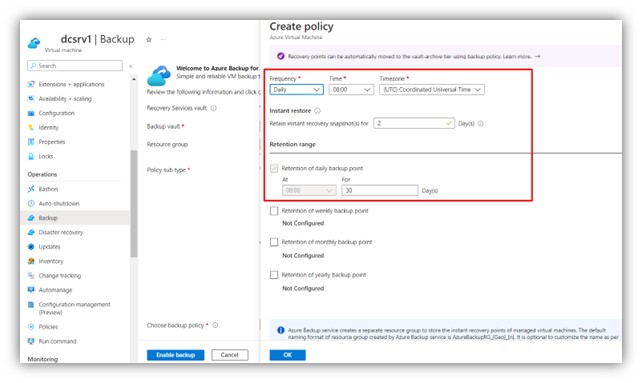Screen dimensions: 642x383
Task: Click the daily retention For days field
Action: point(380,190)
